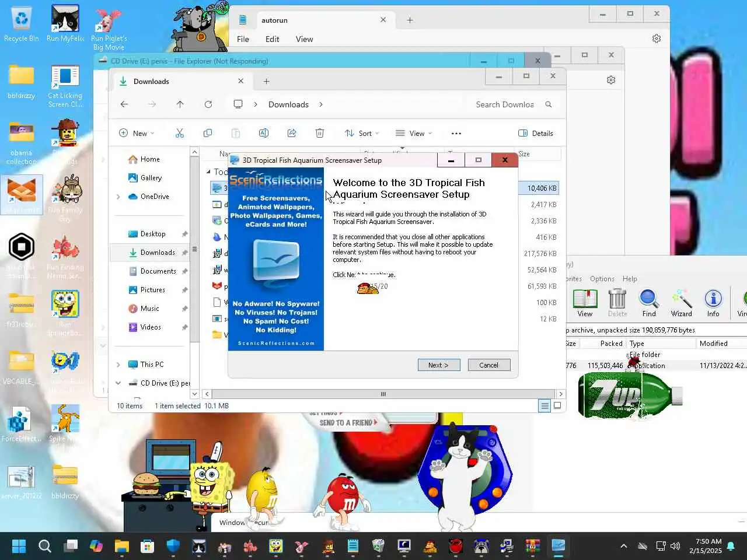This screenshot has height=560, width=747.
Task: Open the Sort dropdown in Explorer
Action: pos(362,134)
